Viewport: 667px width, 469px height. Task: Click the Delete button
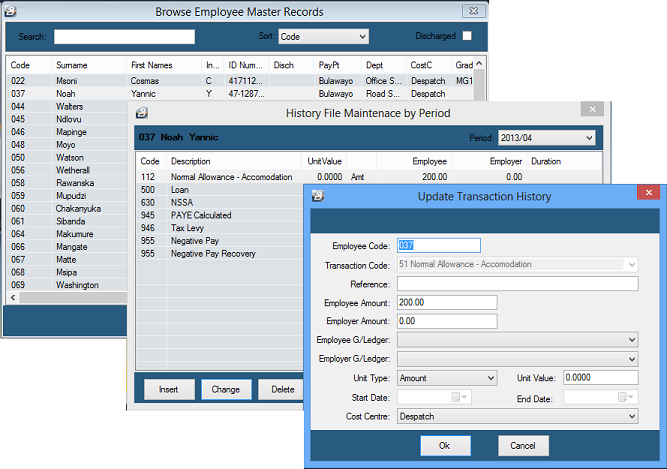282,389
